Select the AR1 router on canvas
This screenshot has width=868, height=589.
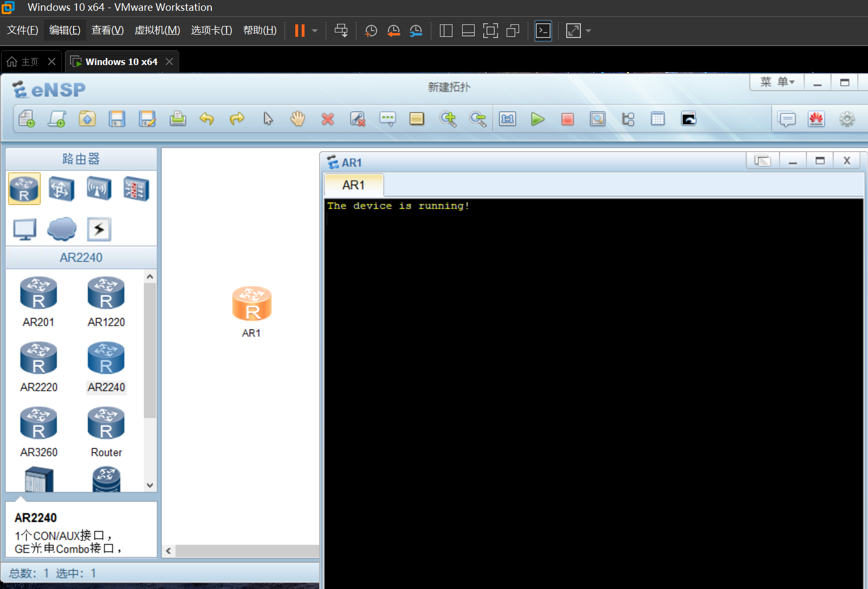(x=252, y=304)
